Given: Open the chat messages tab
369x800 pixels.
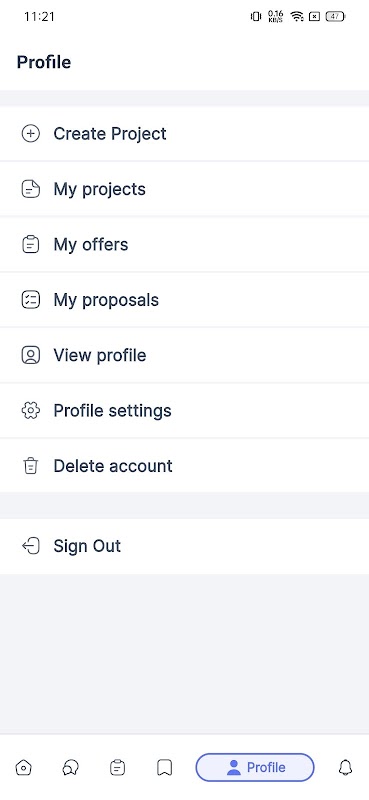Looking at the screenshot, I should pyautogui.click(x=70, y=767).
